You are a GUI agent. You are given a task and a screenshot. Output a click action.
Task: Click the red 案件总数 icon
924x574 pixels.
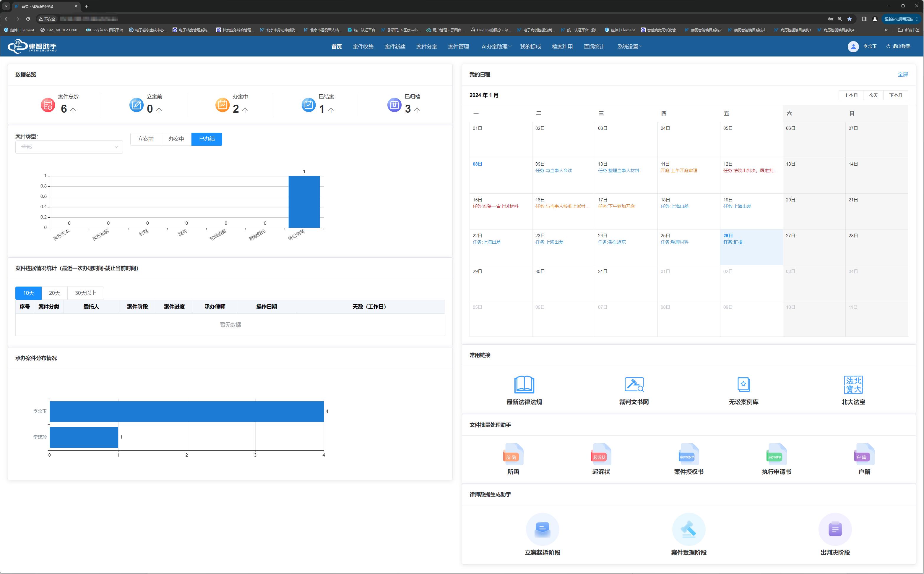pos(48,105)
